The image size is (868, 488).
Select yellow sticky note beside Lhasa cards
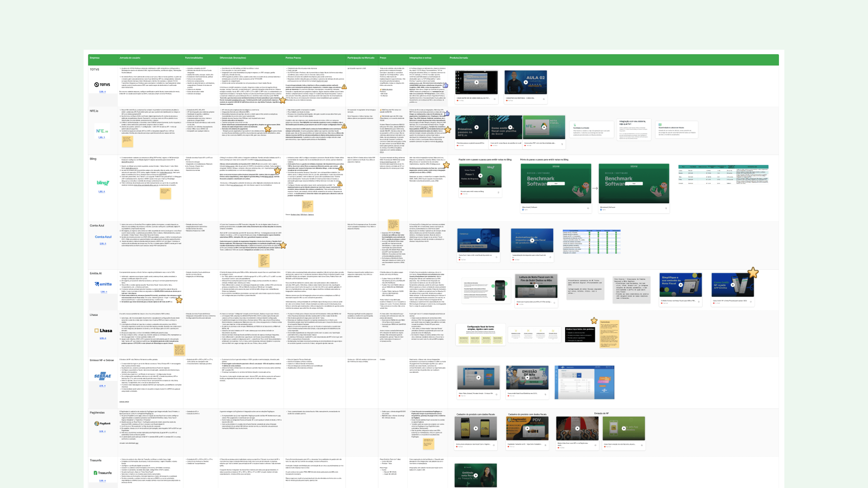[x=609, y=334]
